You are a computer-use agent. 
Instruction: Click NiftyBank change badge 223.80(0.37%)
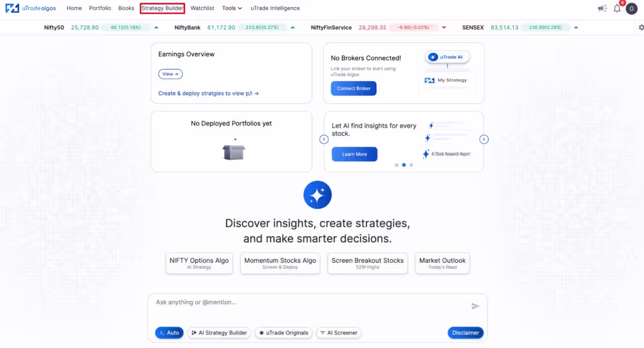pos(262,28)
